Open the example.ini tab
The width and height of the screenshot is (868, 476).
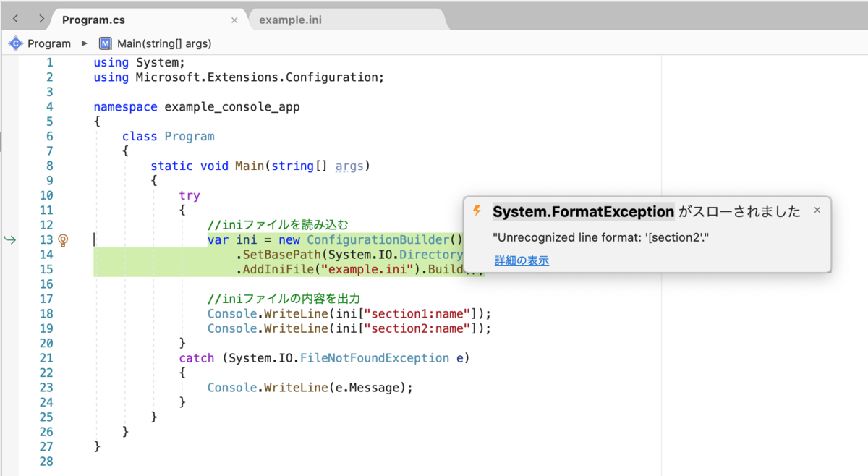[x=290, y=20]
